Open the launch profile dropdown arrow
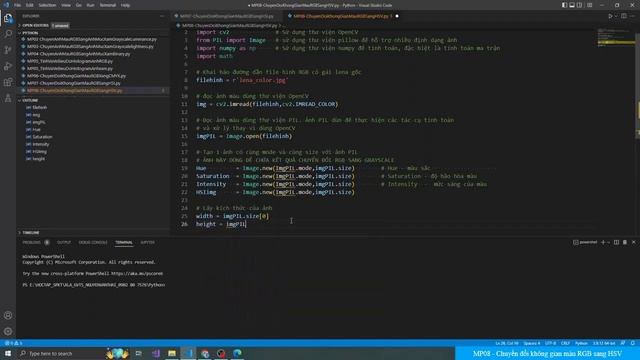This screenshot has height=360, width=640. point(609,242)
